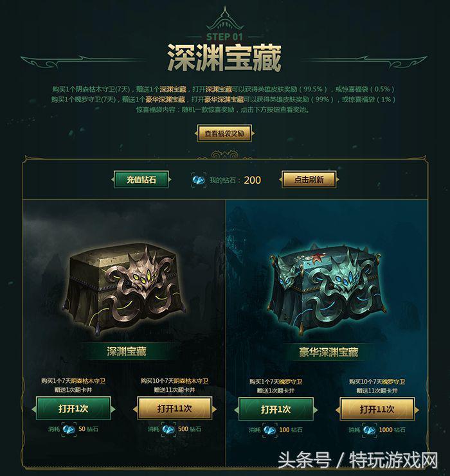Click the 点击刷新 refresh button

[309, 180]
